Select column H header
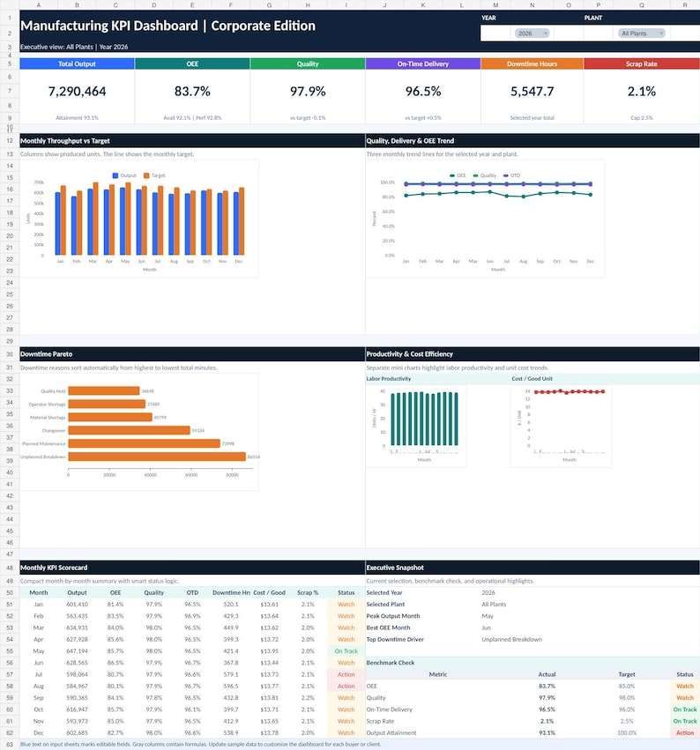This screenshot has width=700, height=750. pos(308,4)
